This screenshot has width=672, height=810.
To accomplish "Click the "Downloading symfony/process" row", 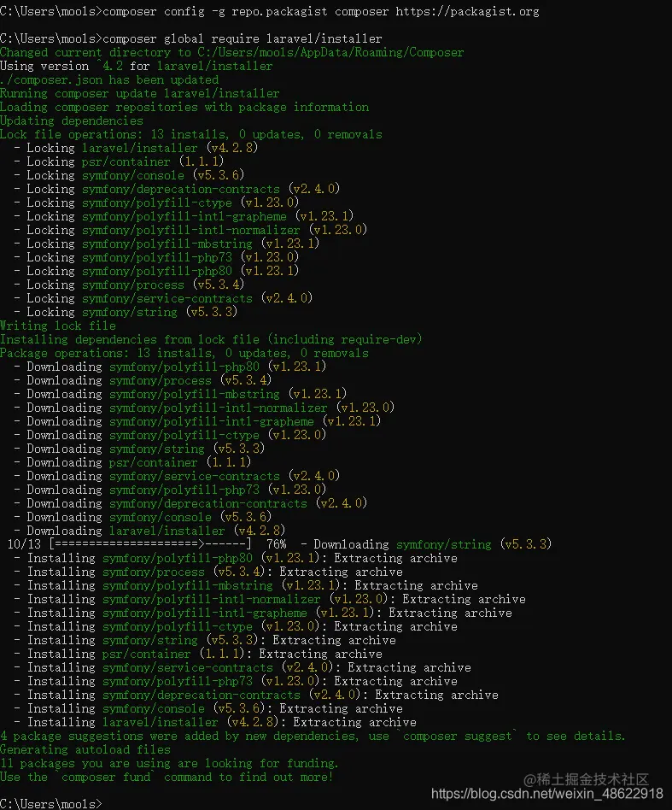I will click(143, 380).
